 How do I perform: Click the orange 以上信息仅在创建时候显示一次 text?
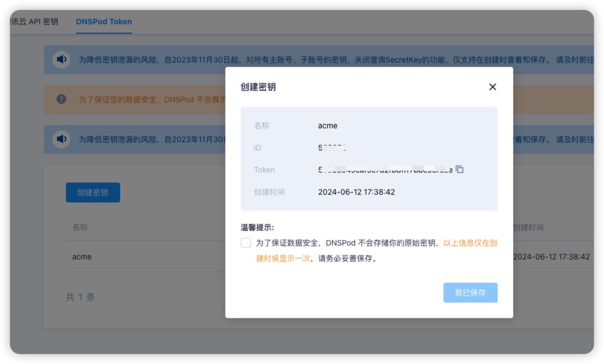[x=469, y=243]
